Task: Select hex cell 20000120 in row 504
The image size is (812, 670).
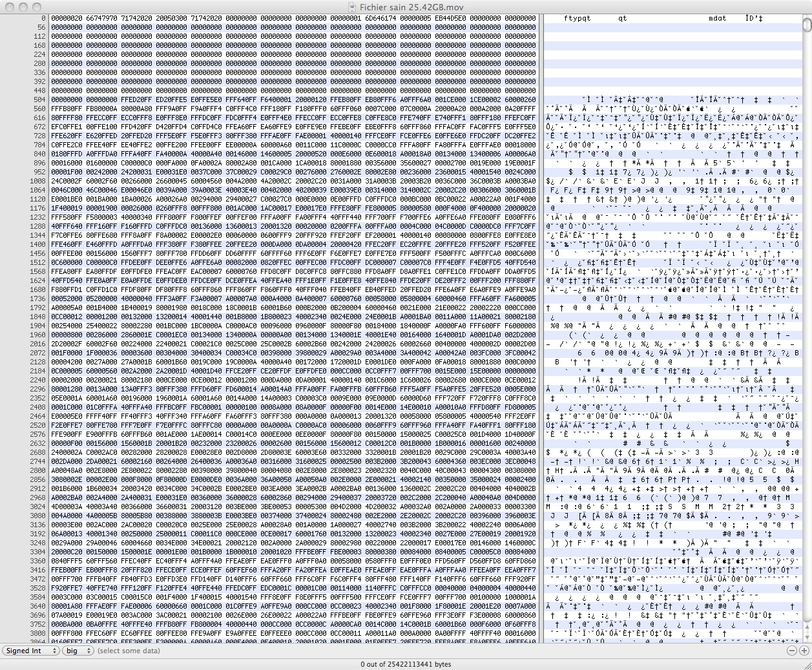Action: pyautogui.click(x=310, y=99)
